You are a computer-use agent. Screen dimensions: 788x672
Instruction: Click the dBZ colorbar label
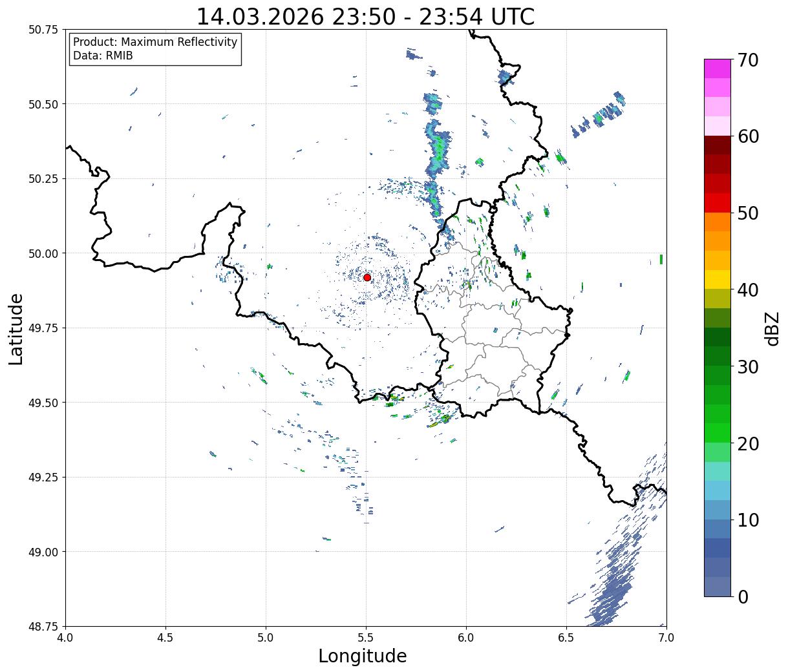pos(772,329)
